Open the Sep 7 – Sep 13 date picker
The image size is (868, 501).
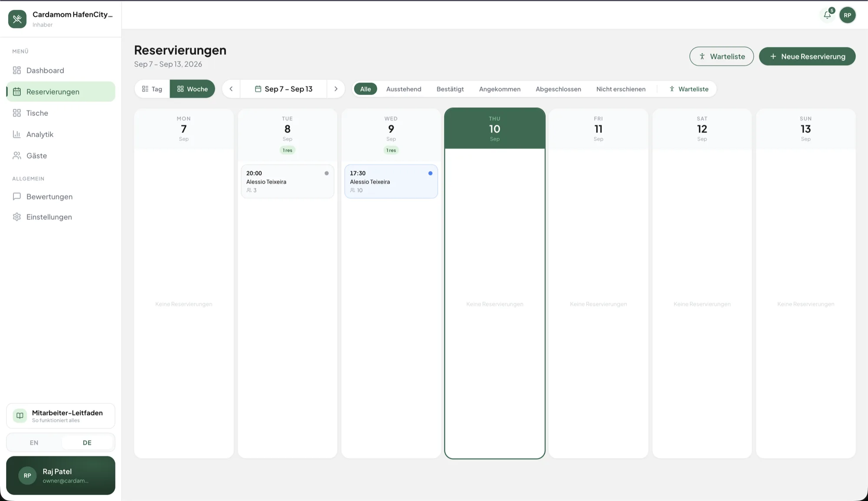283,89
